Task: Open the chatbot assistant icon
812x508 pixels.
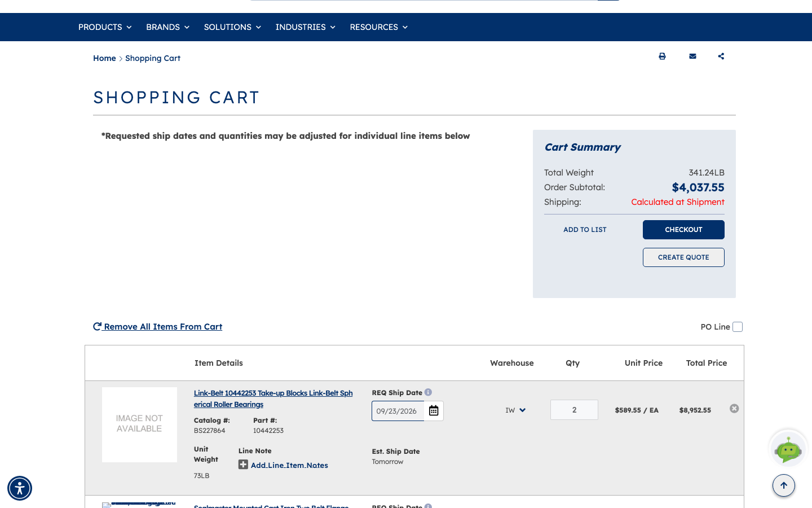Action: click(788, 449)
